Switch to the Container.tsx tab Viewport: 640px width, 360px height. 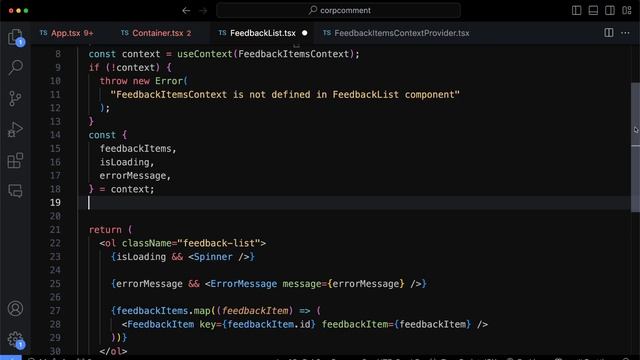tap(156, 33)
